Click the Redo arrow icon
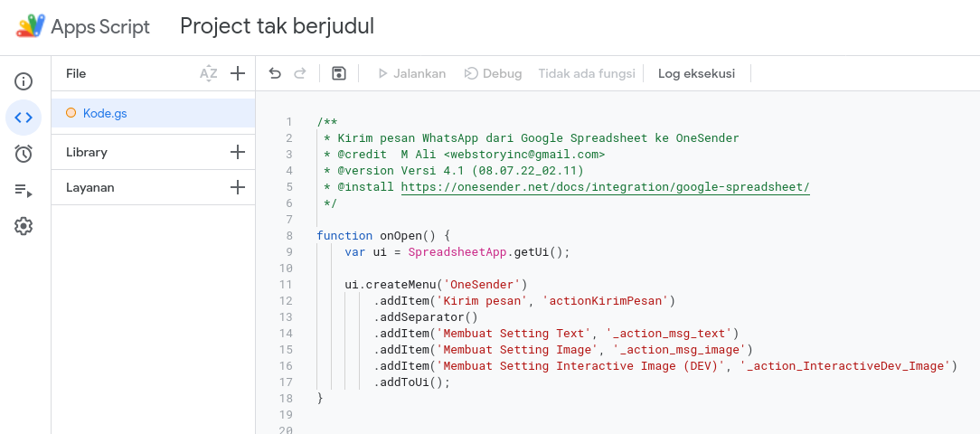 pos(300,74)
